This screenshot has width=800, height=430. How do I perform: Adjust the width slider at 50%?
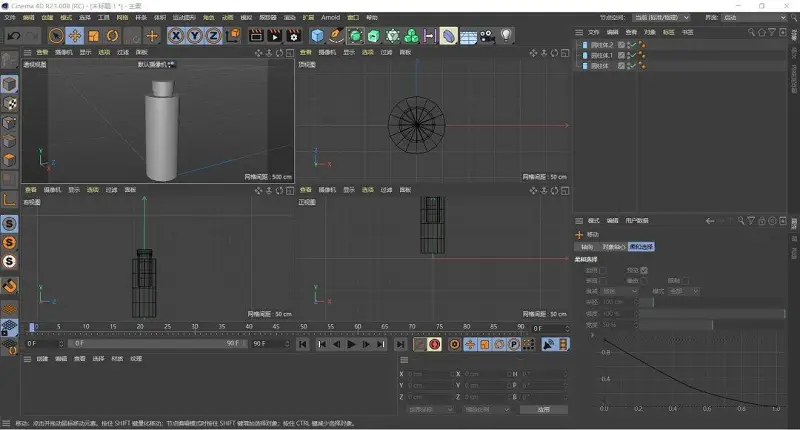pyautogui.click(x=712, y=324)
